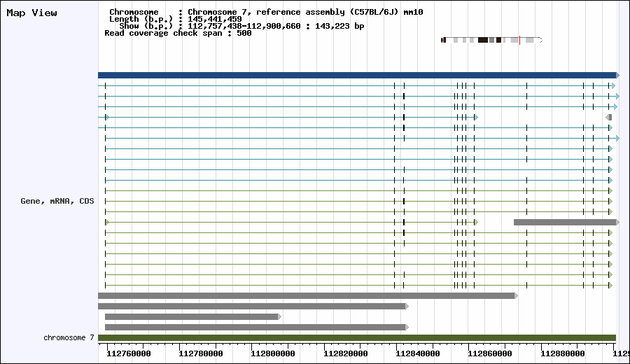
Task: Click axis label 112840000
Action: (418, 353)
